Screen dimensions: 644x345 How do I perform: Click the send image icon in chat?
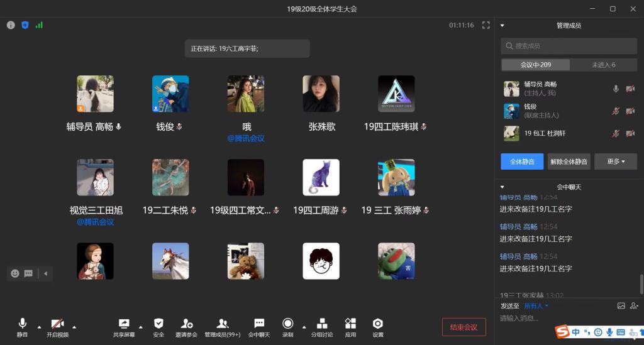click(621, 306)
